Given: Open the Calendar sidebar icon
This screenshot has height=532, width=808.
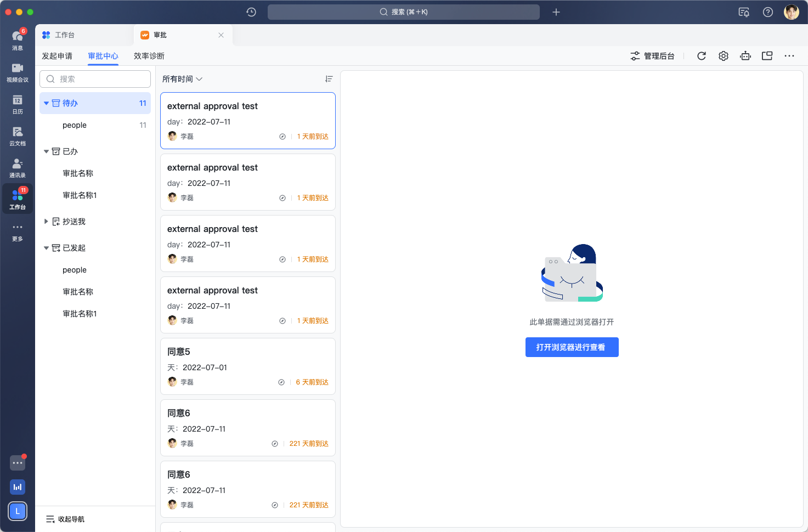Looking at the screenshot, I should [x=18, y=103].
